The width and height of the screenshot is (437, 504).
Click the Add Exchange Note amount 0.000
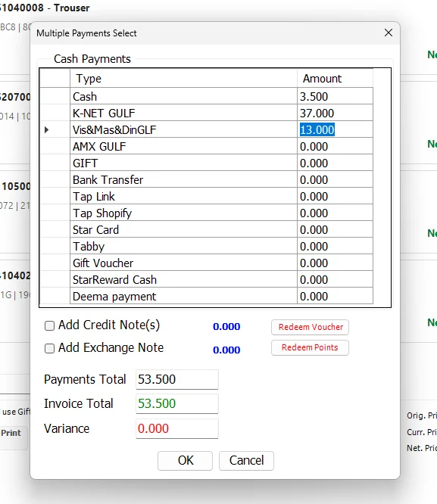(226, 350)
